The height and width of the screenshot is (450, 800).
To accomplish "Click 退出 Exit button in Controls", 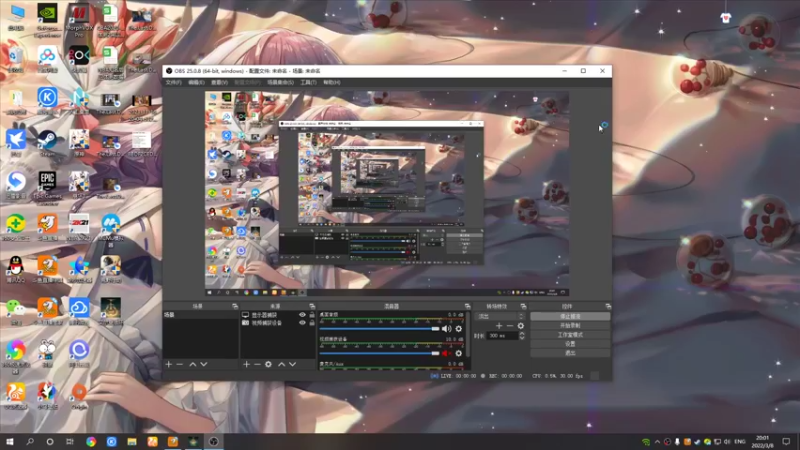I will pos(570,353).
